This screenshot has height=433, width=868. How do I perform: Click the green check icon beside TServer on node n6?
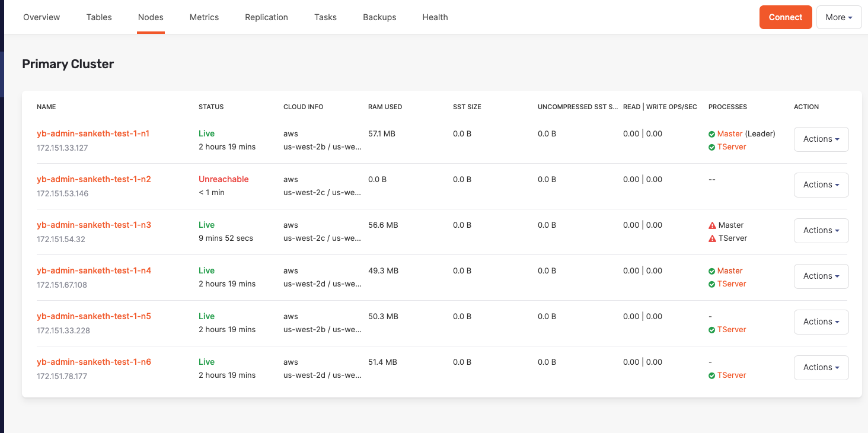tap(711, 375)
